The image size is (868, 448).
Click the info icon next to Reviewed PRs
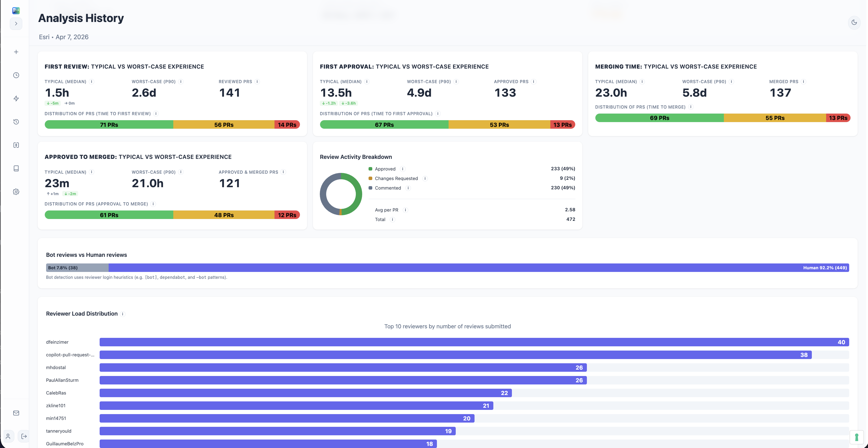point(257,82)
